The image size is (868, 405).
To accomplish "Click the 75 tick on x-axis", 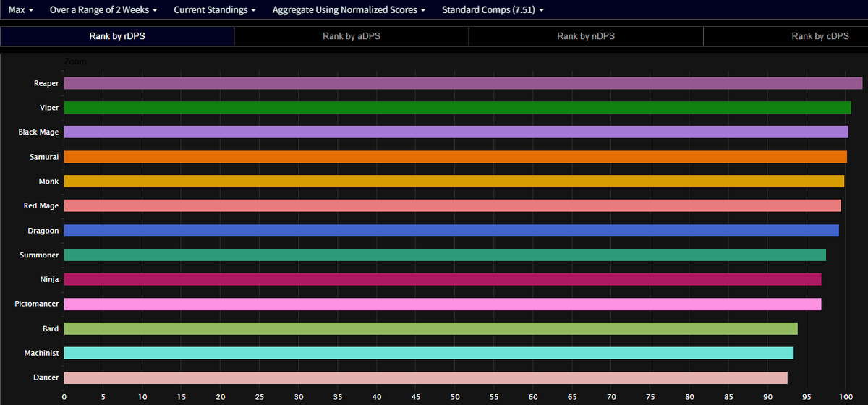I will coord(650,397).
